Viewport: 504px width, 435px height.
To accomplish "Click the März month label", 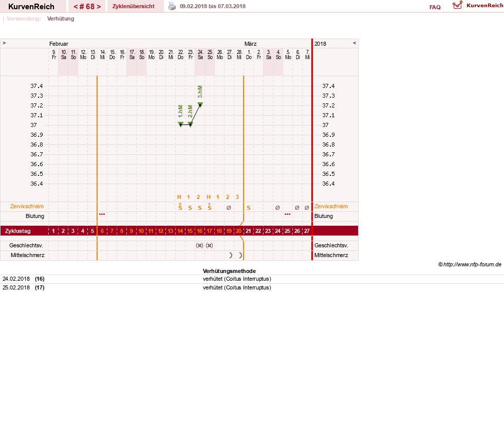I will click(x=250, y=44).
